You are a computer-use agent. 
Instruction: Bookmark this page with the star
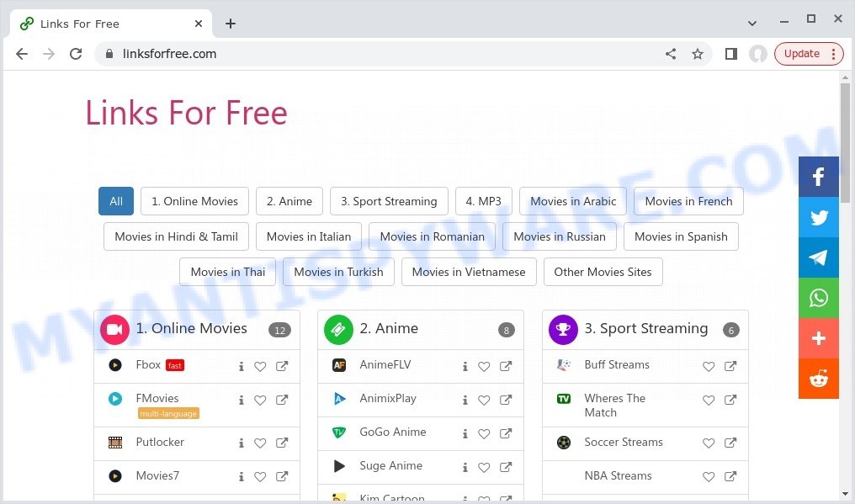pyautogui.click(x=698, y=54)
